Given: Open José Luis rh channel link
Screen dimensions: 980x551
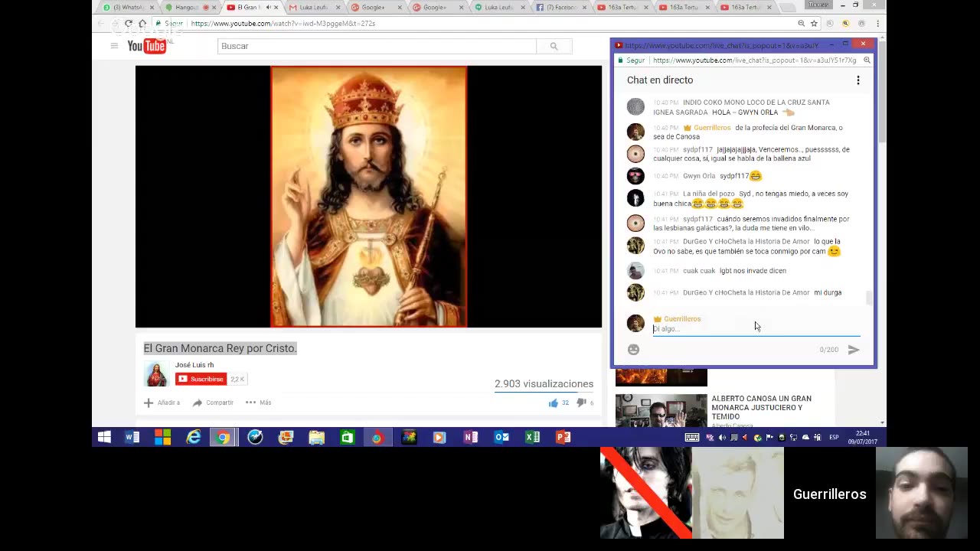Looking at the screenshot, I should pyautogui.click(x=194, y=365).
